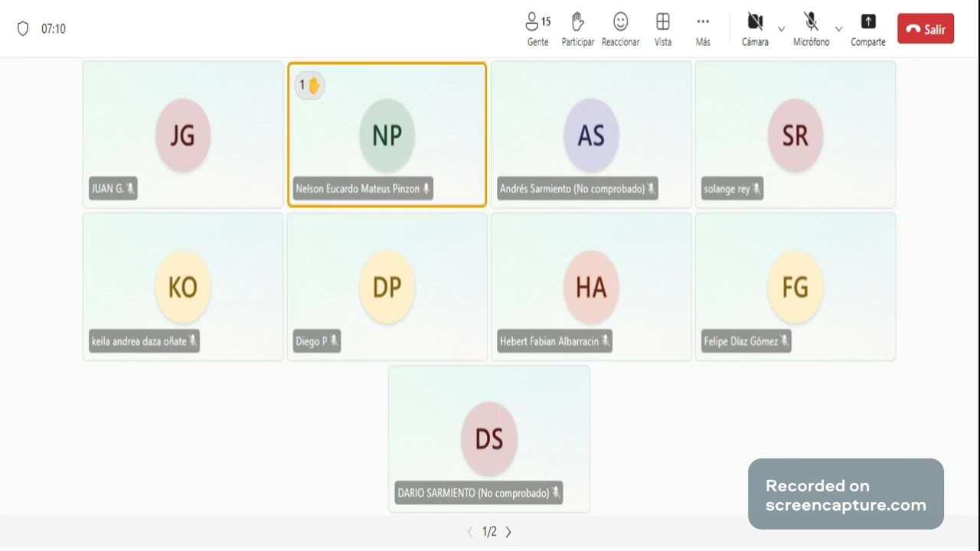Select the NP avatar of Nelson
The height and width of the screenshot is (551, 980).
click(387, 135)
